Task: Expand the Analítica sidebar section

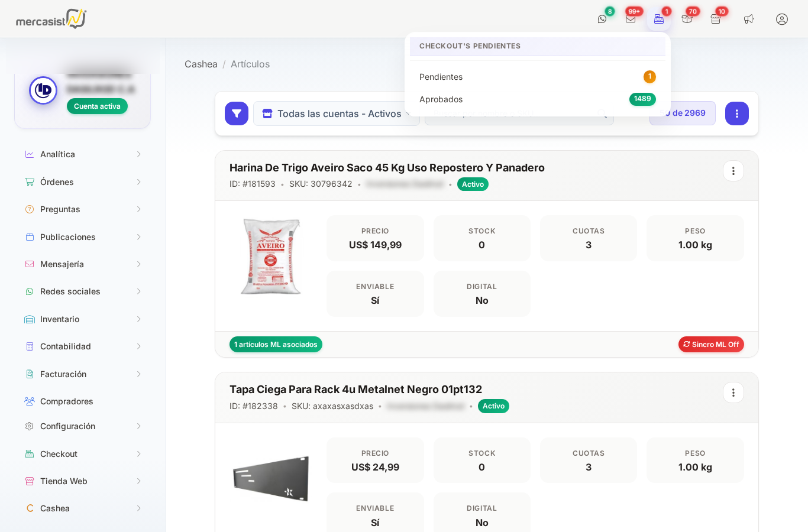Action: [83, 154]
